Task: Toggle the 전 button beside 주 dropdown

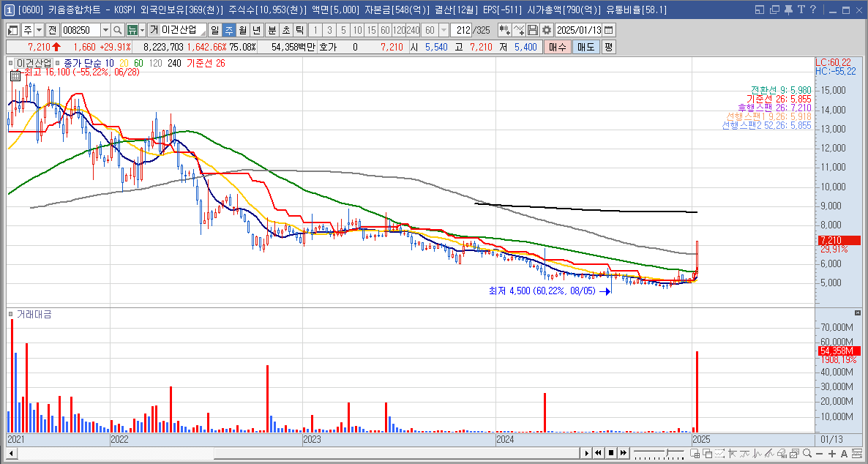Action: click(x=52, y=30)
